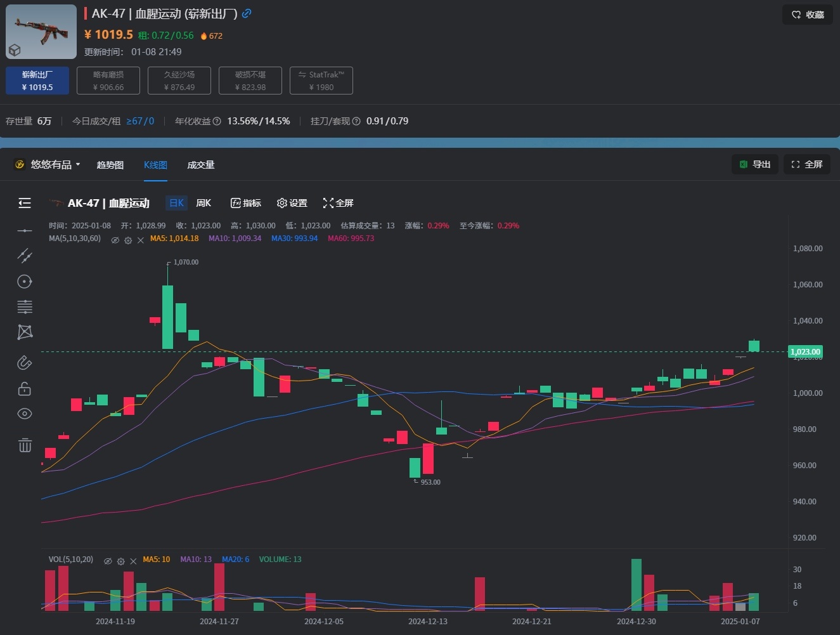Click the AK-47 item thumbnail image

[41, 32]
